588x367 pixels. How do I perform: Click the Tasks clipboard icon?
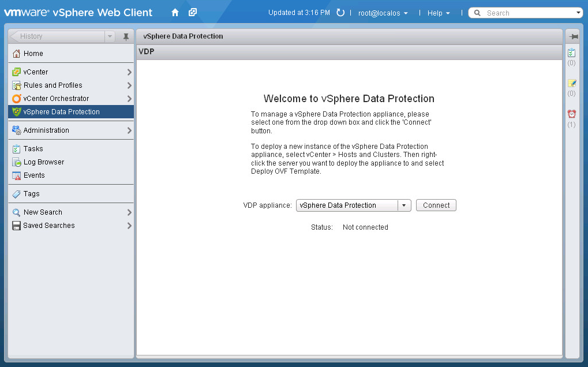click(16, 149)
